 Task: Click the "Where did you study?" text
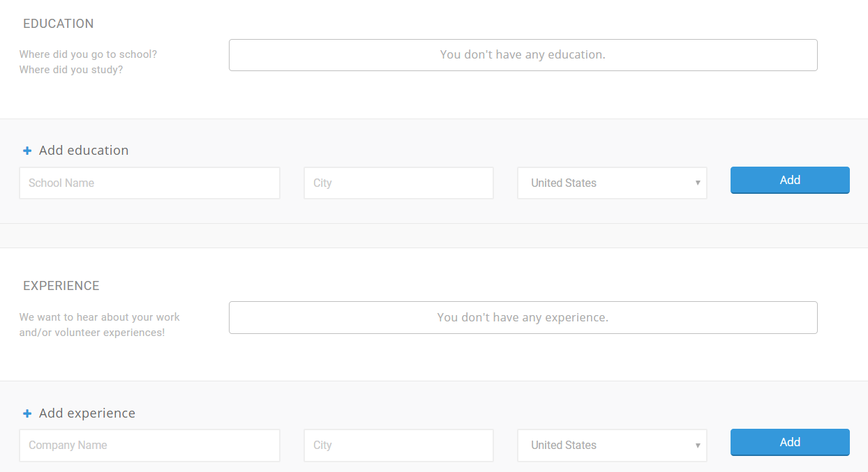tap(71, 70)
